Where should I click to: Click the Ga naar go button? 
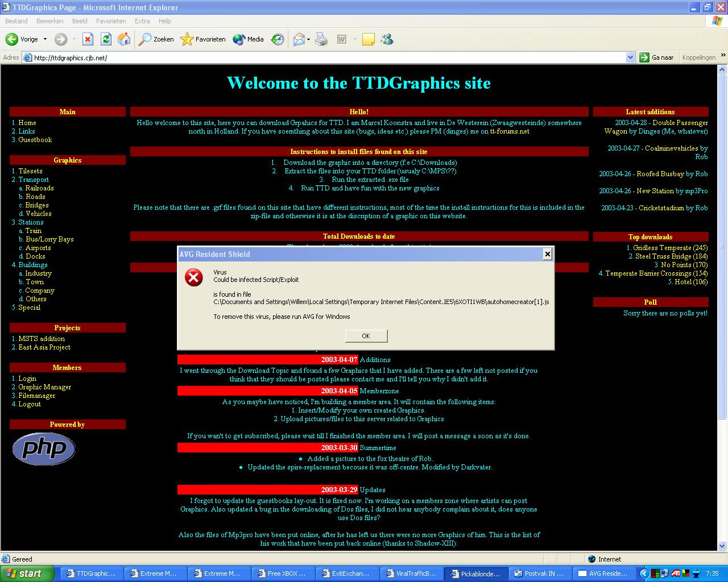click(x=657, y=57)
